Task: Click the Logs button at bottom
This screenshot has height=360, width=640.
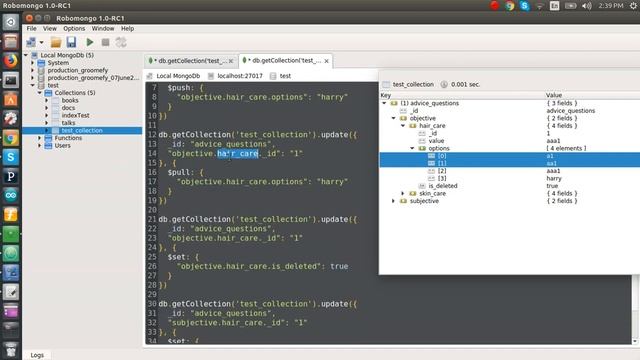Action: tap(37, 355)
